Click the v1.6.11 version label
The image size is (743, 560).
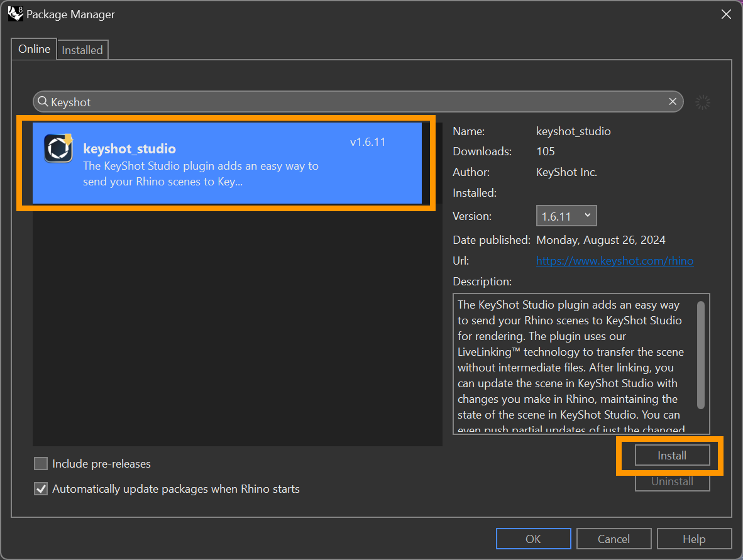click(368, 141)
